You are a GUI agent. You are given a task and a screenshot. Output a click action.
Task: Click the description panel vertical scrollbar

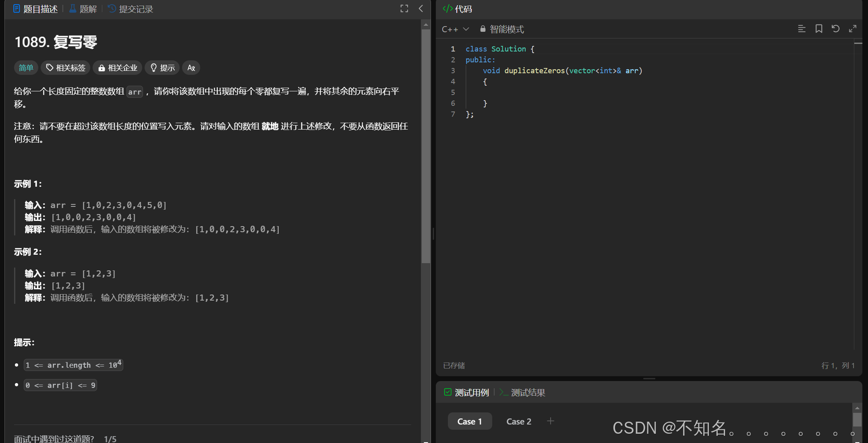click(426, 145)
